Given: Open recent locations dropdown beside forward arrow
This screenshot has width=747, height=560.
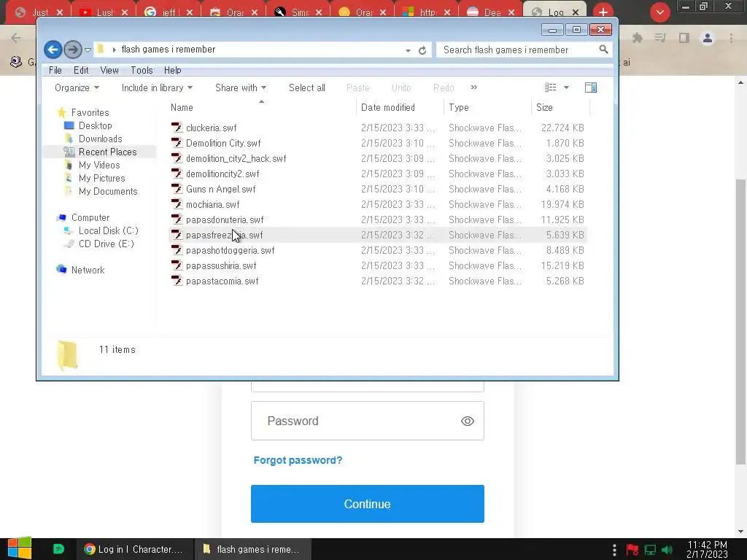Looking at the screenshot, I should coord(88,50).
